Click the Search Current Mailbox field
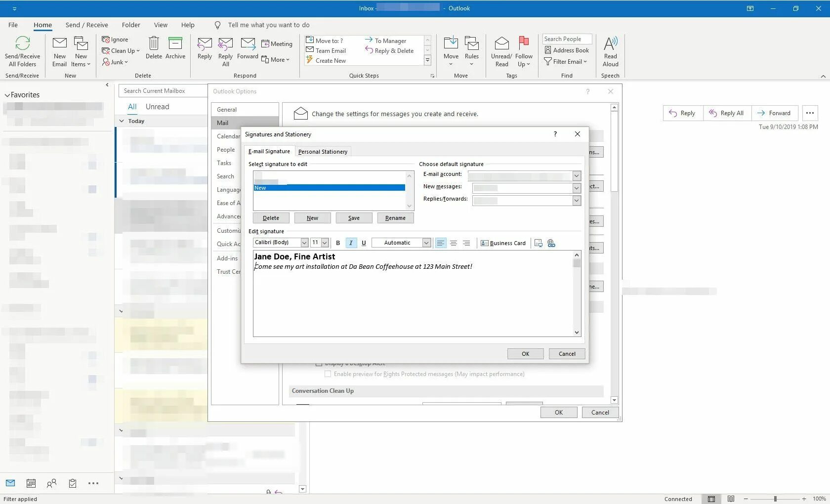Screen dimensions: 830x504 click(163, 91)
